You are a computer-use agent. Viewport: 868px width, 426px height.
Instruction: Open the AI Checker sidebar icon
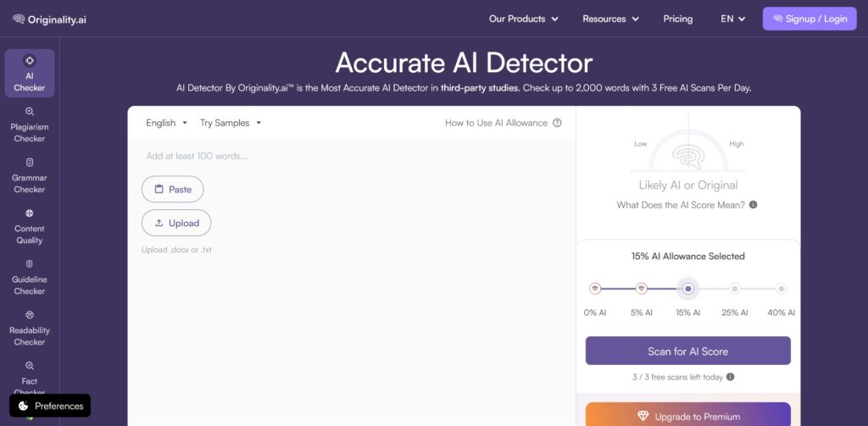click(30, 60)
